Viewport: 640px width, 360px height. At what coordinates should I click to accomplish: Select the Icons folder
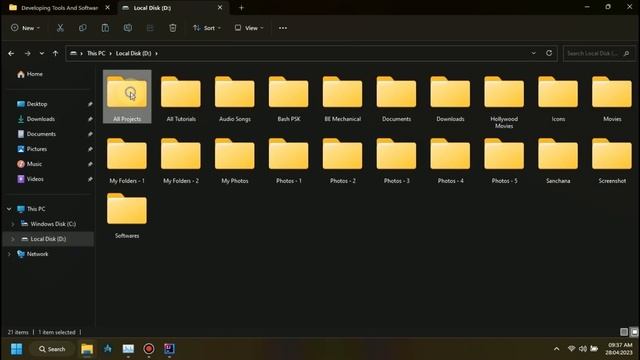[x=558, y=98]
